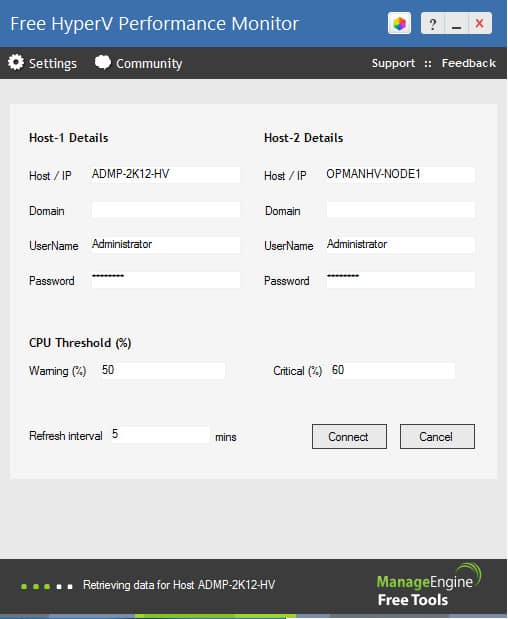Close the window with red X

480,23
